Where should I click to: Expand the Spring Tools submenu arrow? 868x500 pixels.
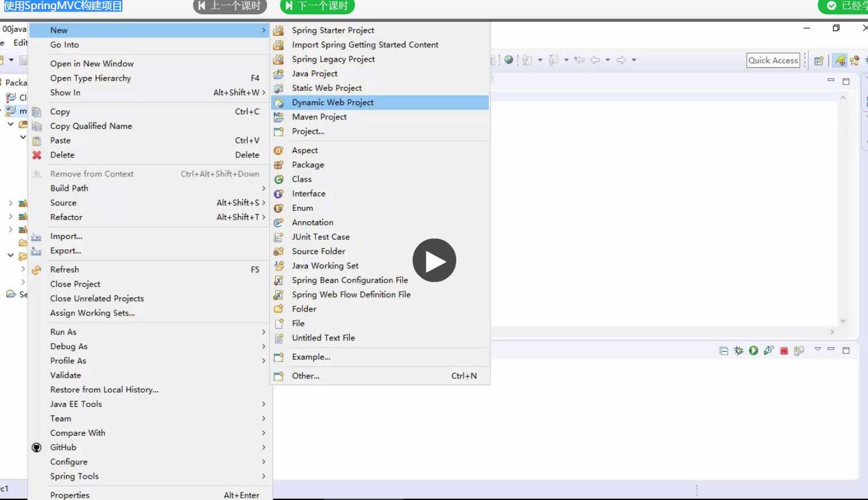(264, 476)
